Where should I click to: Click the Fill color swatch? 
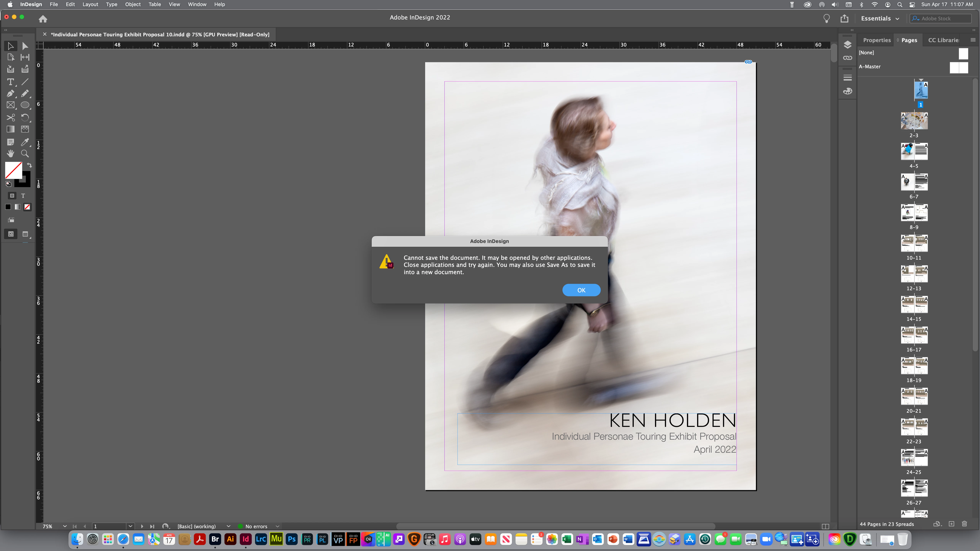tap(13, 170)
